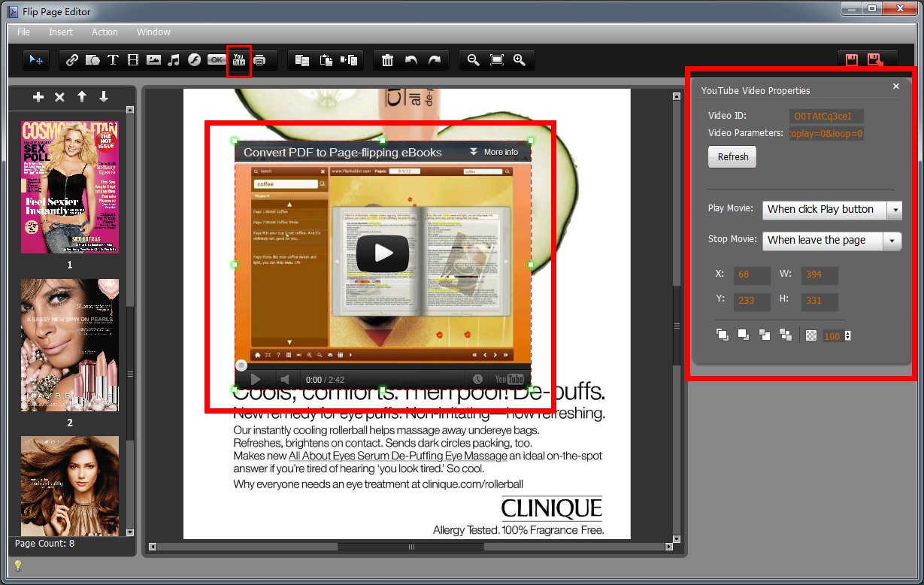This screenshot has width=924, height=585.
Task: Insert a Flash object with the Flash icon
Action: pyautogui.click(x=194, y=60)
